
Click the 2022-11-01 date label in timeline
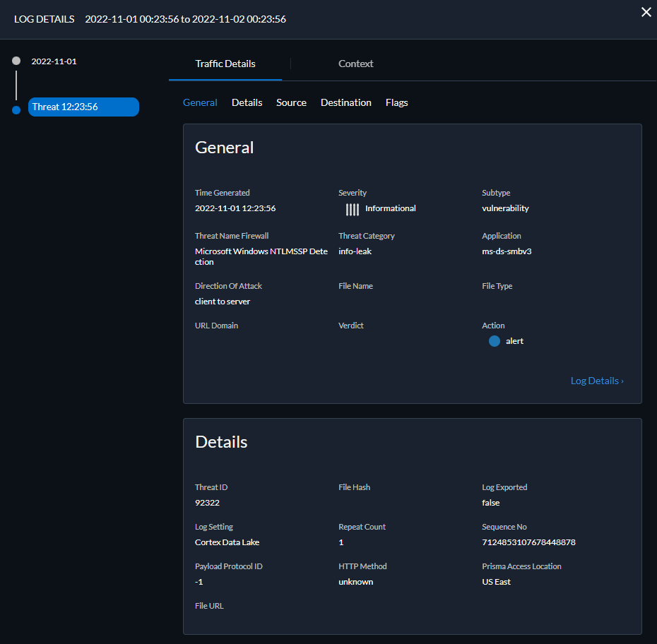coord(54,61)
